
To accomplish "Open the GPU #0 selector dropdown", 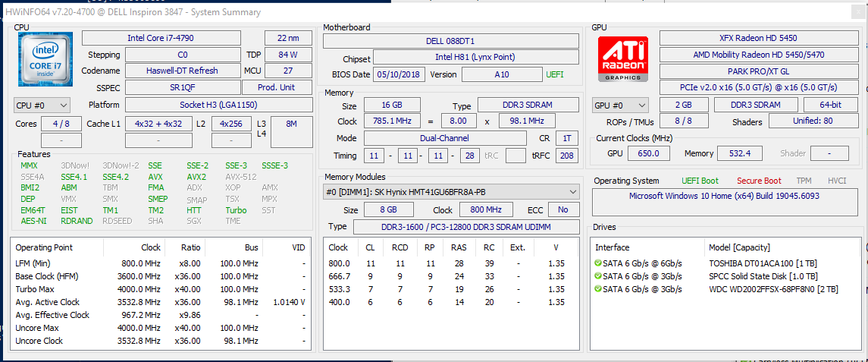I will point(621,105).
